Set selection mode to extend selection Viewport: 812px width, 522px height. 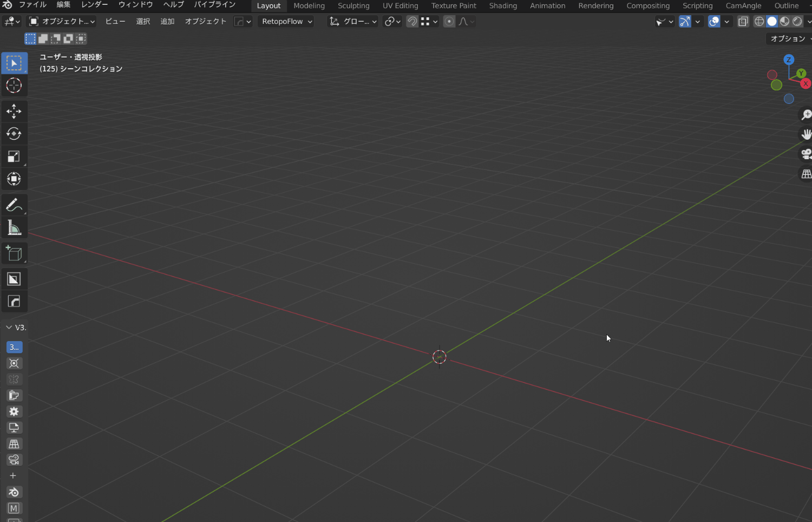43,38
